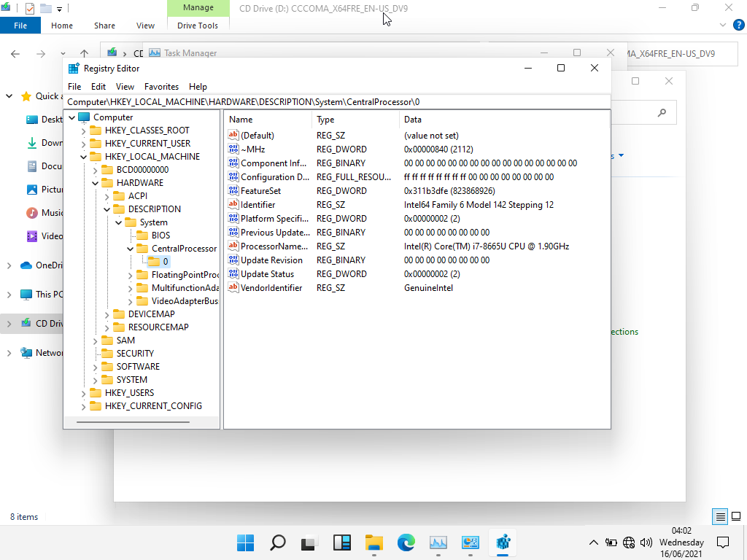Launch Microsoft Edge from the taskbar

pos(406,542)
